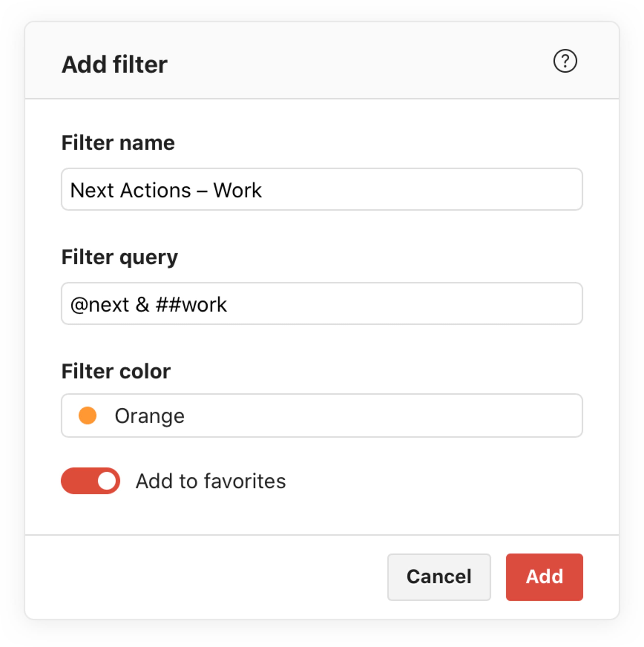Click the Filter name input field
The height and width of the screenshot is (647, 644).
(x=322, y=190)
